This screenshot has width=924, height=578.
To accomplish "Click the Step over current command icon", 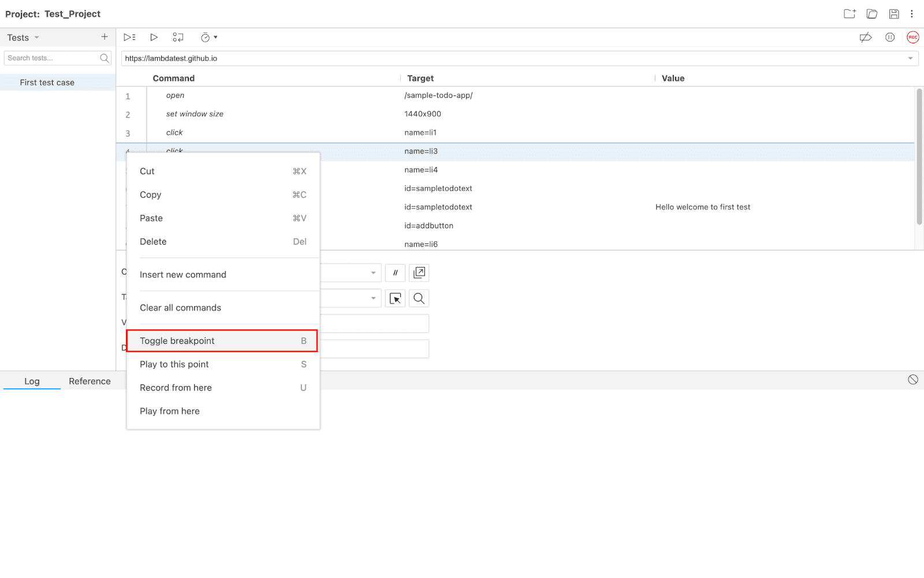I will click(x=178, y=38).
